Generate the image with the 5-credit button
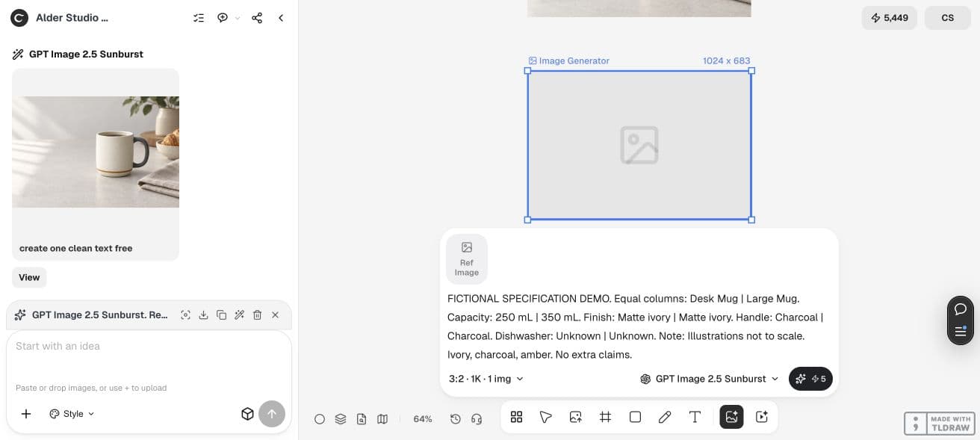 (810, 379)
